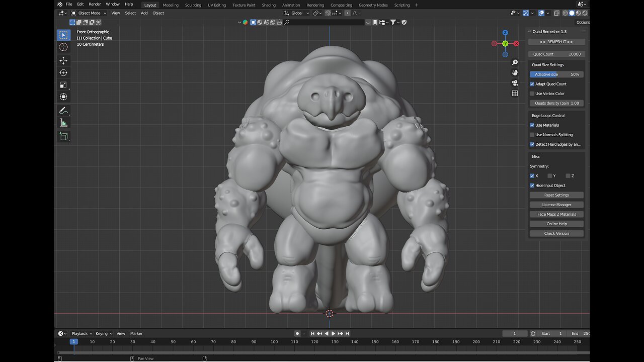Toggle camera view with the camera gizmo

pos(515,83)
